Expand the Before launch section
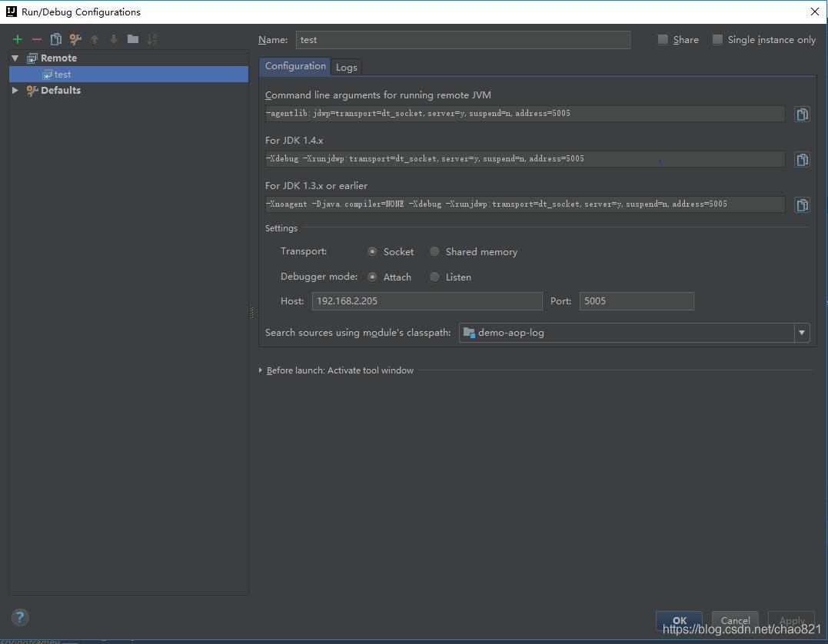Screen dimensions: 828x644 click(x=261, y=370)
